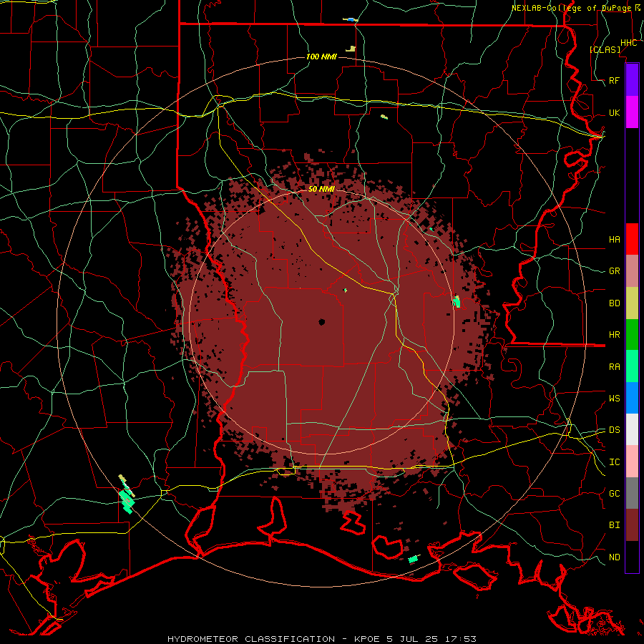Click the HHC product label
Image resolution: width=644 pixels, height=644 pixels.
pyautogui.click(x=629, y=43)
